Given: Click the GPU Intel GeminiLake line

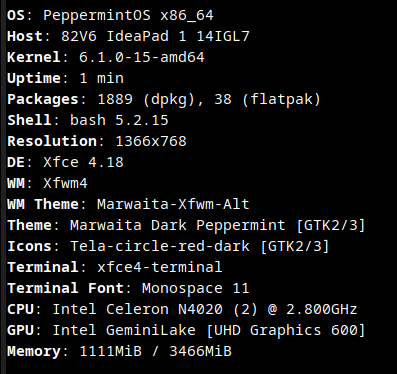Looking at the screenshot, I should point(186,330).
